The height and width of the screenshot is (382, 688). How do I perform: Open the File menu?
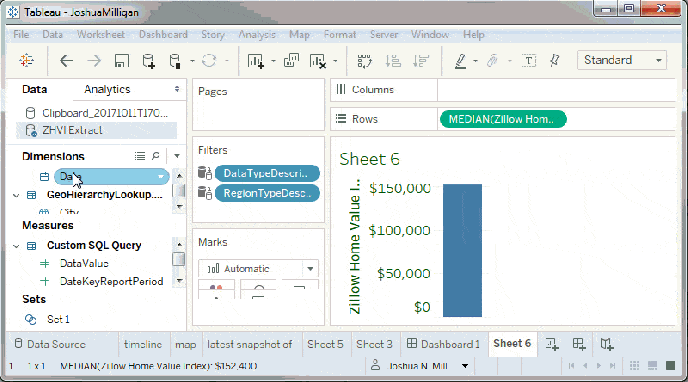tap(21, 34)
